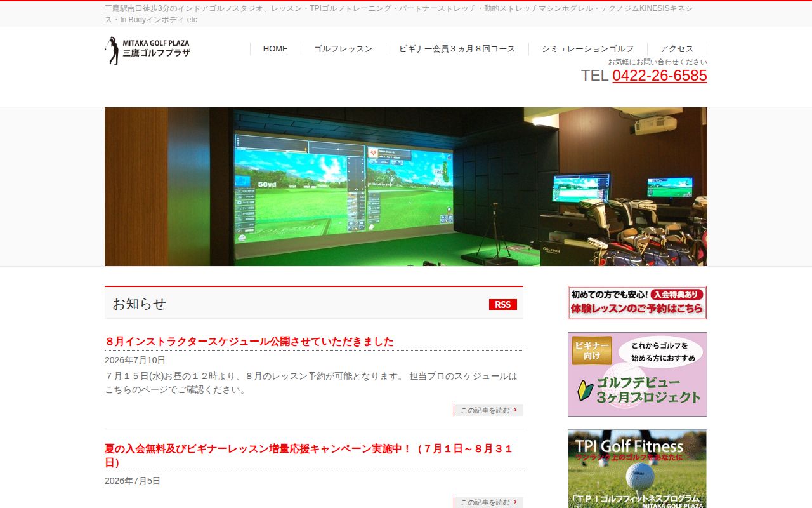The height and width of the screenshot is (508, 812).
Task: Open the ゴルフレッスン menu item
Action: [x=343, y=49]
